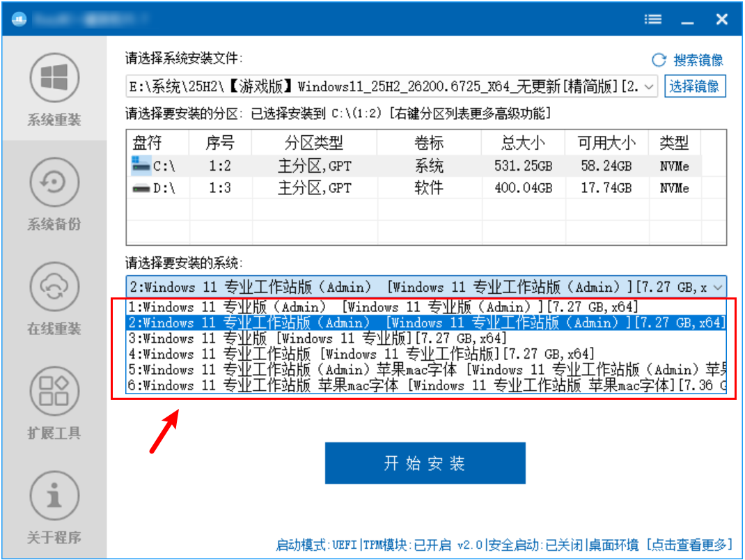Click the app logo in title bar
Viewport: 745px width, 560px height.
pos(19,19)
